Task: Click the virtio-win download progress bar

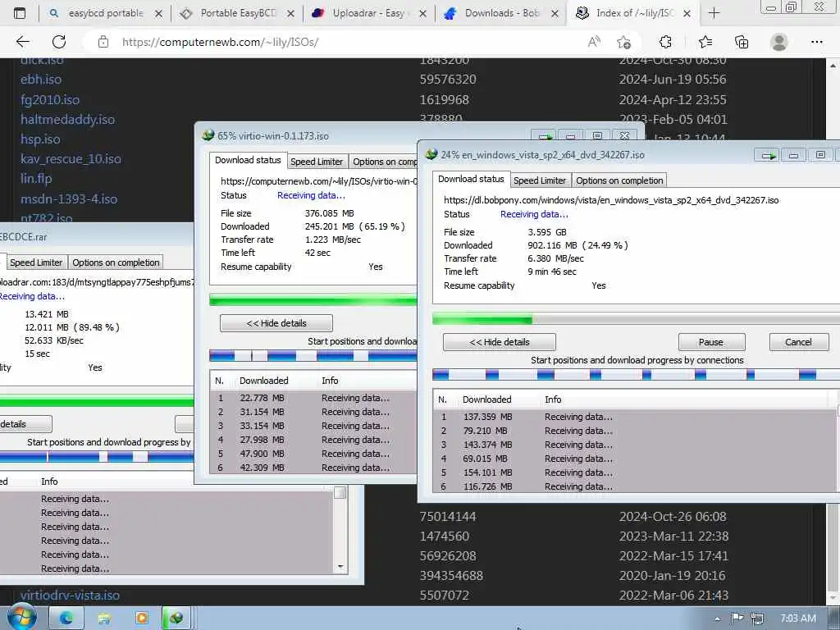Action: click(313, 300)
